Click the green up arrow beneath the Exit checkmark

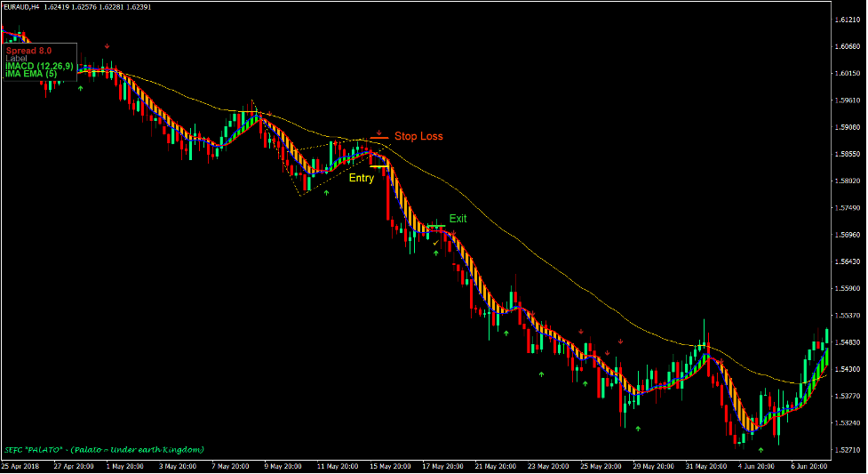435,253
